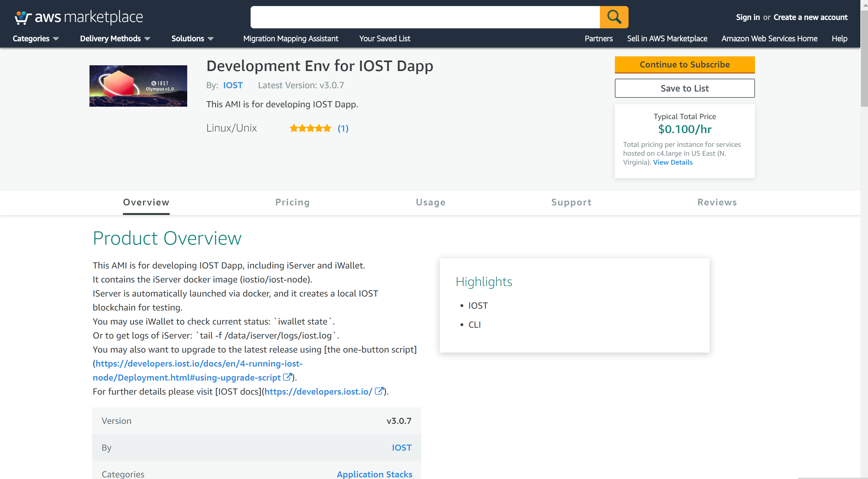Expand the Delivery Methods dropdown

coord(115,39)
